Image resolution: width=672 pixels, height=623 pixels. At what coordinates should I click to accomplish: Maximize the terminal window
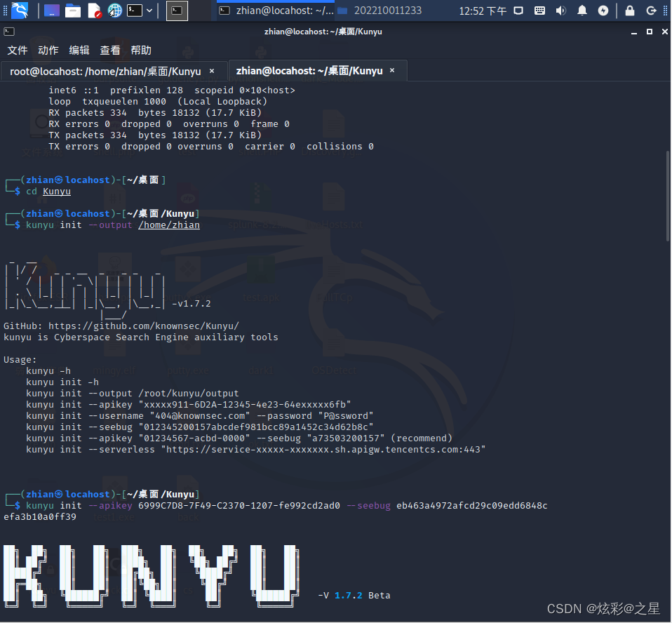coord(650,32)
